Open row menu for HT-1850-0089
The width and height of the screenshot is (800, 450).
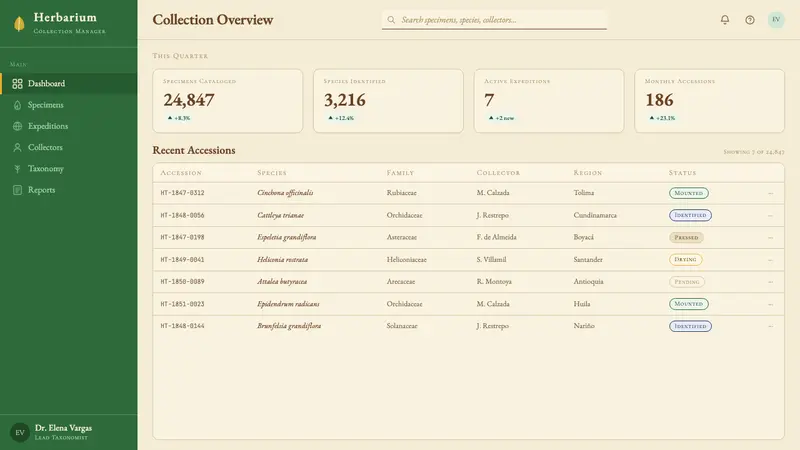[x=770, y=282]
